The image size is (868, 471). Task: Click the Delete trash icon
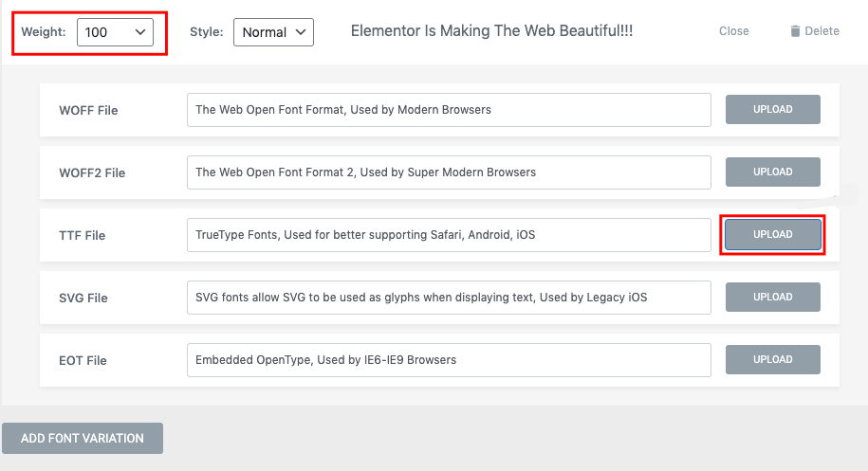click(795, 31)
